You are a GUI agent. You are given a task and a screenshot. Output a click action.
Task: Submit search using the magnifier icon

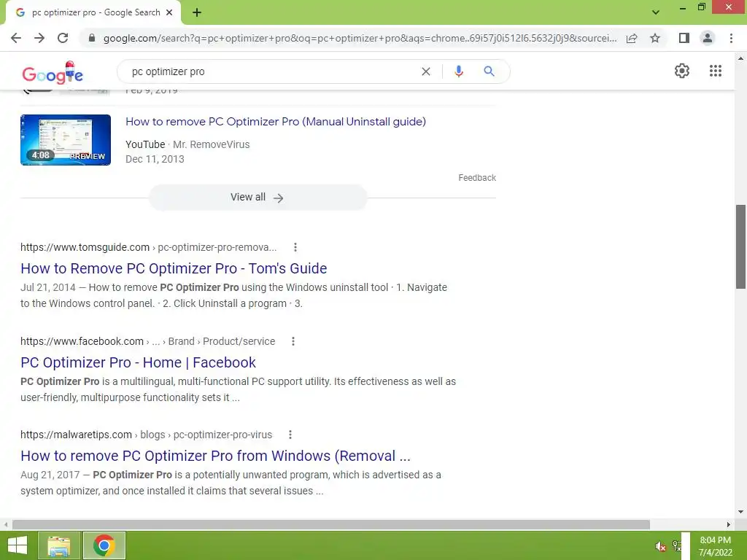click(x=489, y=71)
